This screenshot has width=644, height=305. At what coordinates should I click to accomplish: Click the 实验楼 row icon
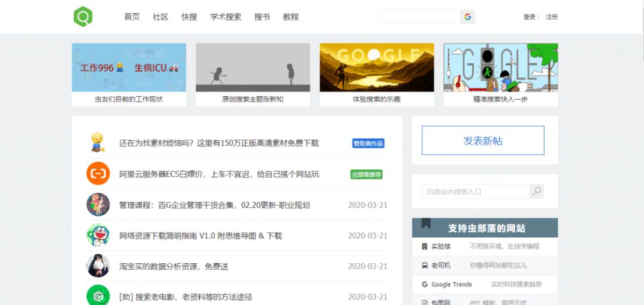pyautogui.click(x=425, y=247)
